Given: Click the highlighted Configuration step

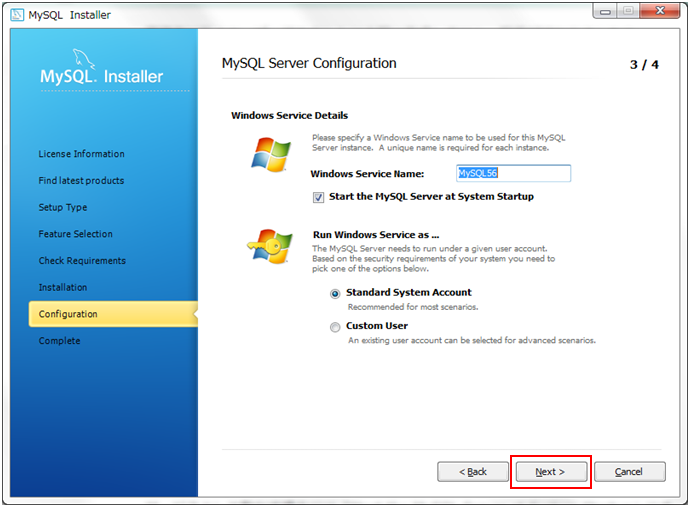Looking at the screenshot, I should click(113, 314).
